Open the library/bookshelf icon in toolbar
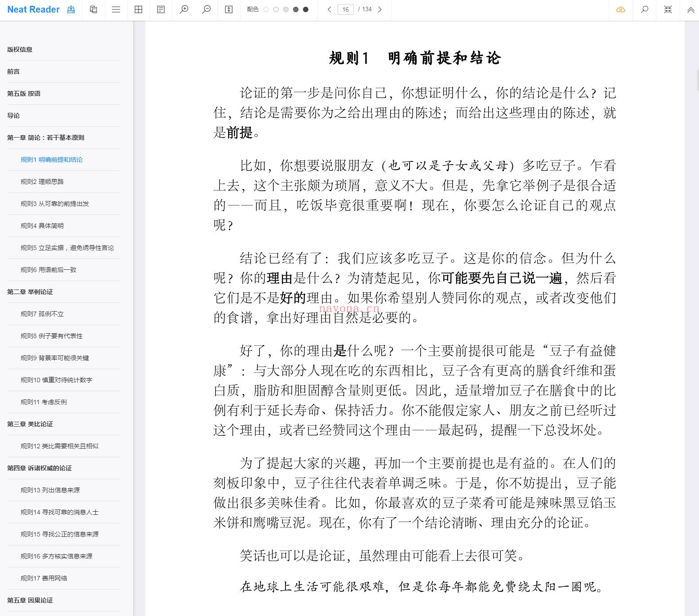 coord(93,9)
